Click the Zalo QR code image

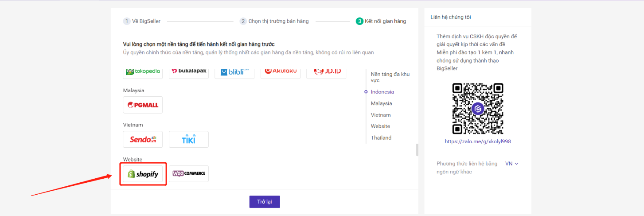pyautogui.click(x=478, y=109)
